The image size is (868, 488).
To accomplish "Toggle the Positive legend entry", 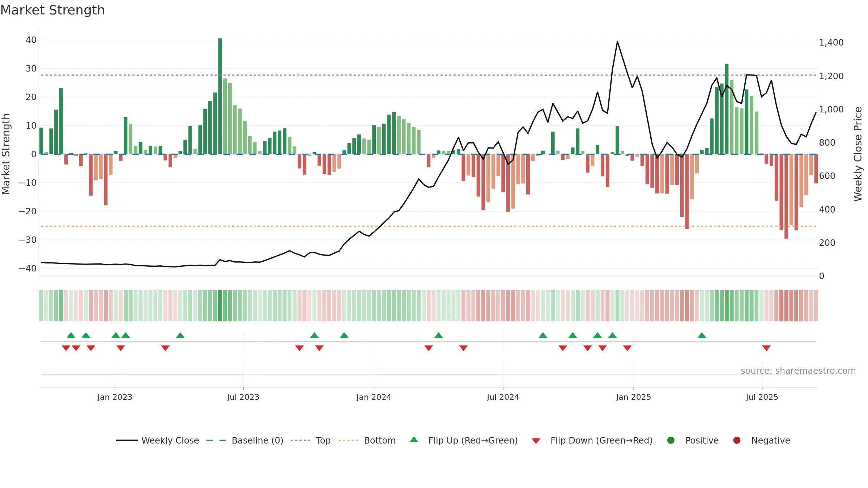I will 693,440.
